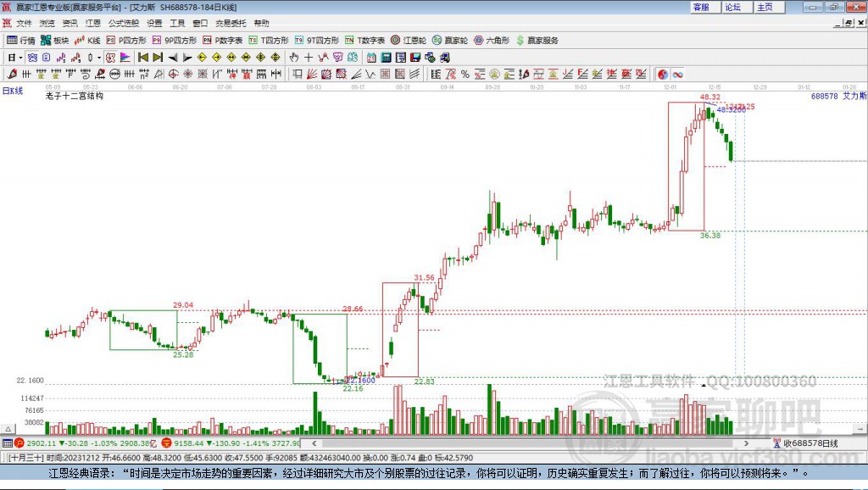The image size is (868, 490).
Task: Open the 帮助 menu
Action: [x=261, y=23]
